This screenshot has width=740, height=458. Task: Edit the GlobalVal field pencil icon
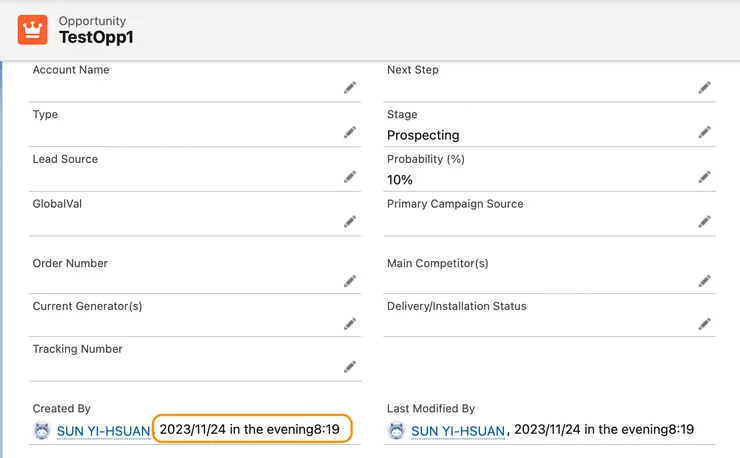(x=350, y=222)
